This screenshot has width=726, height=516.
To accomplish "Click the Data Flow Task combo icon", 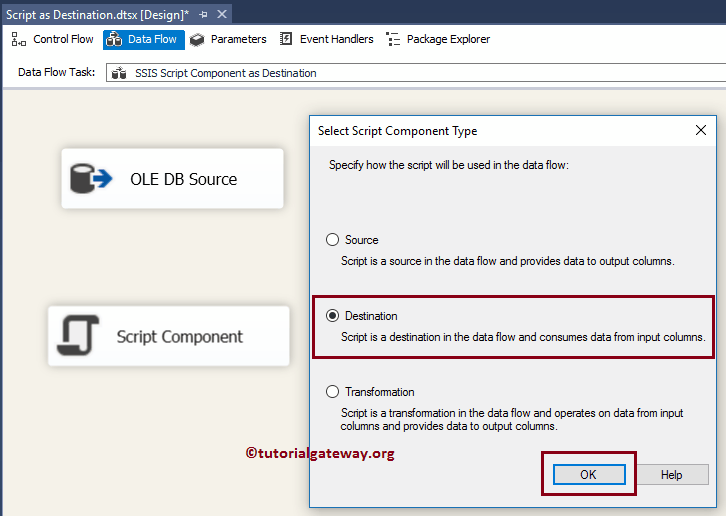I will coord(119,73).
